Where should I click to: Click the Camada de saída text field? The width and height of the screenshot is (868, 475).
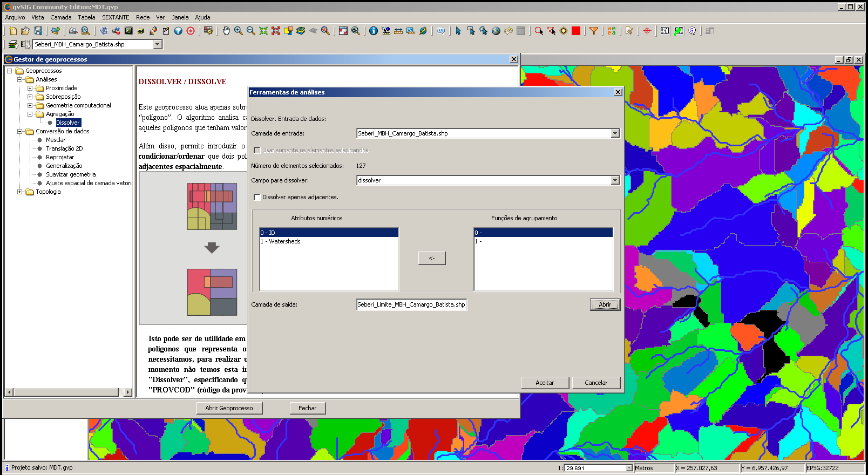point(411,304)
